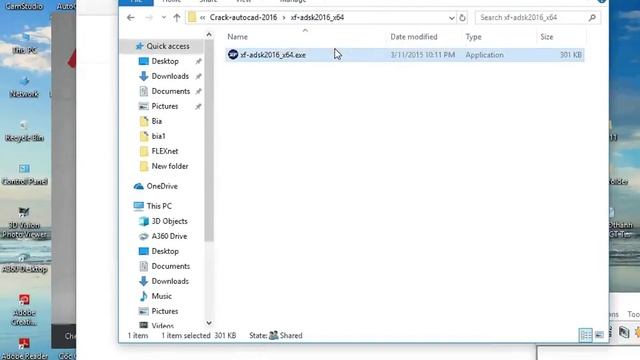Expand the address bar history dropdown
The width and height of the screenshot is (640, 360).
tap(451, 18)
